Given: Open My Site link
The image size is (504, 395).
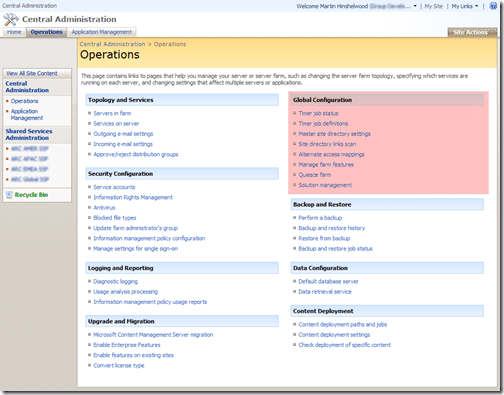Looking at the screenshot, I should tap(433, 6).
